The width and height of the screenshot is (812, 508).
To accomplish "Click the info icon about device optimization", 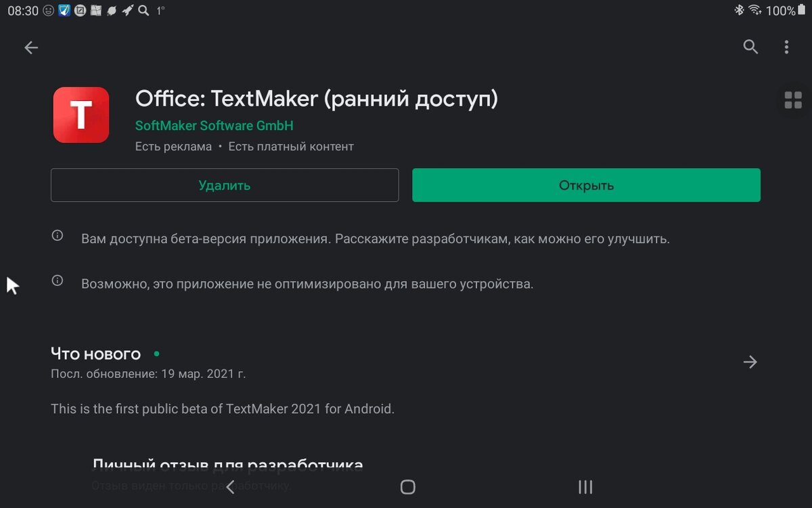I will pos(58,280).
